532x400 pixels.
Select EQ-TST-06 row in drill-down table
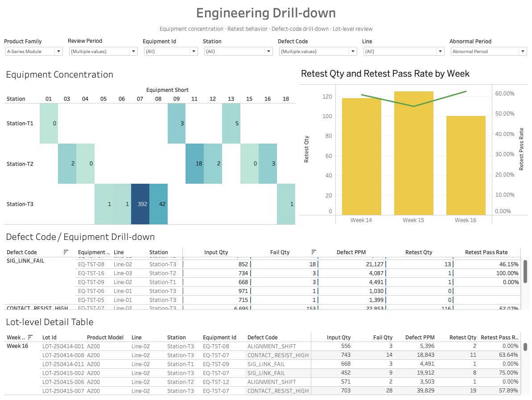(x=298, y=291)
